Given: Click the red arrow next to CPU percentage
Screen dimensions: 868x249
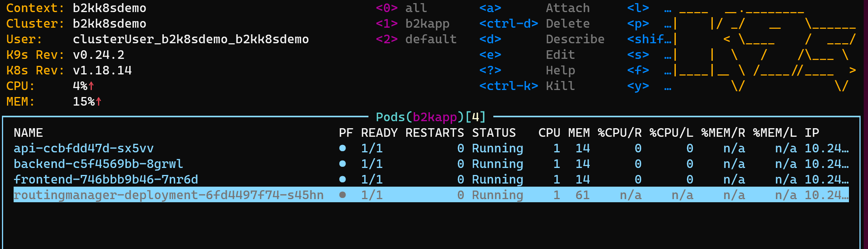Looking at the screenshot, I should click(91, 86).
